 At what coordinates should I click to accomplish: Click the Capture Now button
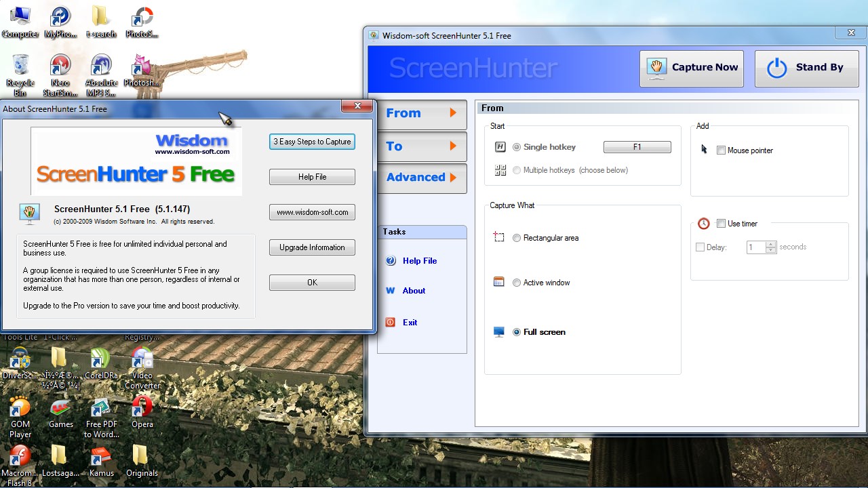coord(692,68)
